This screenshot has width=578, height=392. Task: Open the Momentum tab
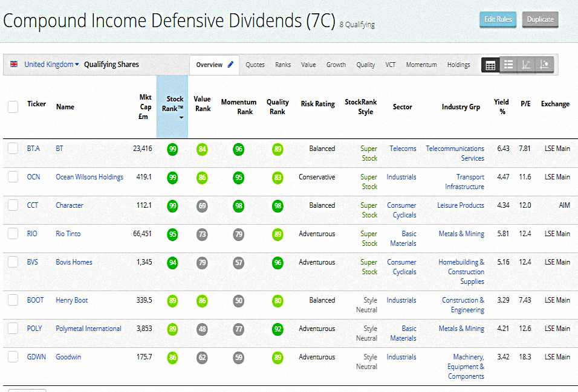421,65
